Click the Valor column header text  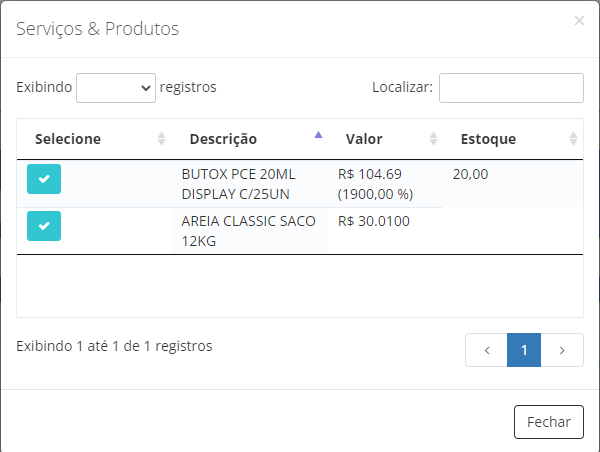(364, 139)
